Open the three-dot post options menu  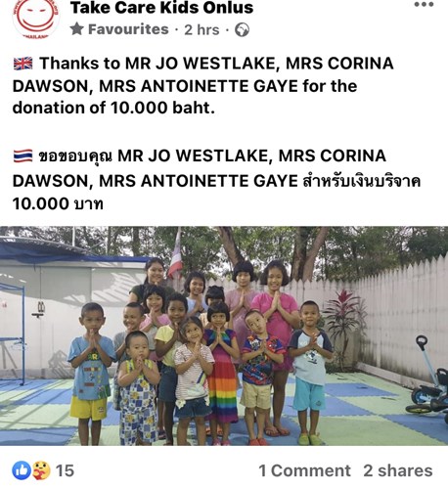(x=424, y=5)
